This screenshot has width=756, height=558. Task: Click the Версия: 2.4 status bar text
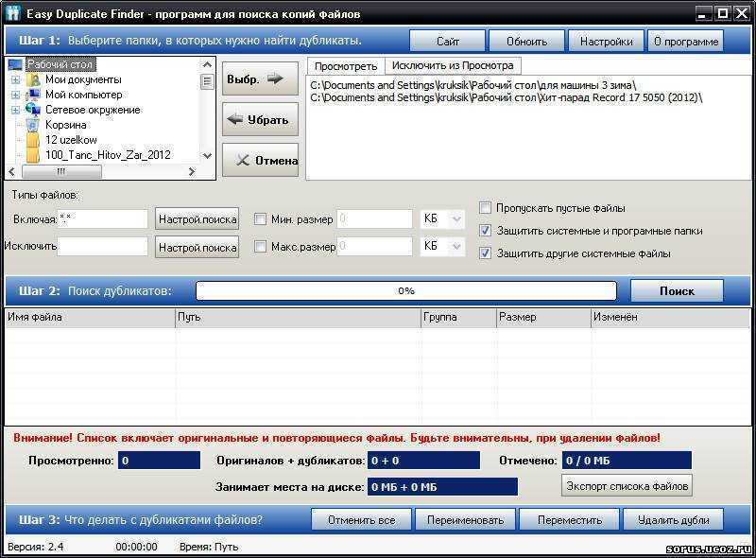click(x=35, y=547)
